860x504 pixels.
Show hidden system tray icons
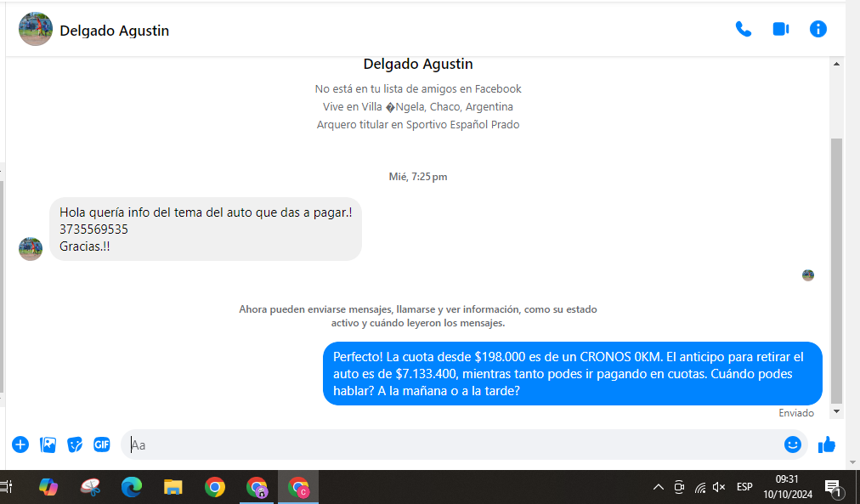point(658,487)
